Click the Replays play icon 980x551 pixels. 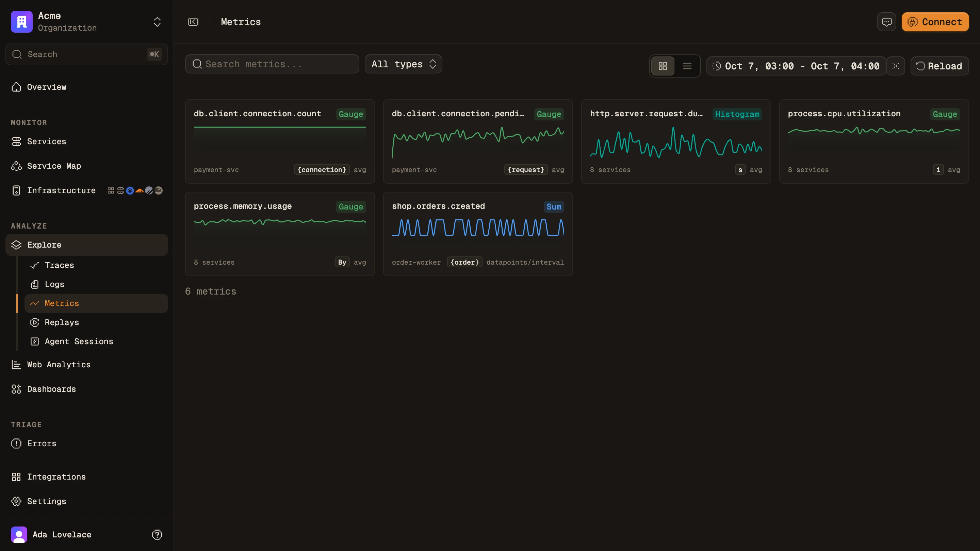(35, 322)
